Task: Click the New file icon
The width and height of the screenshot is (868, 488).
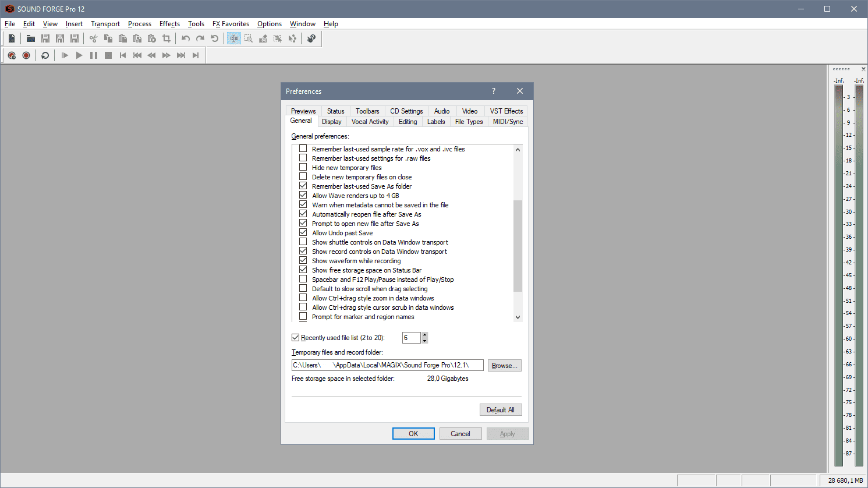Action: point(12,38)
